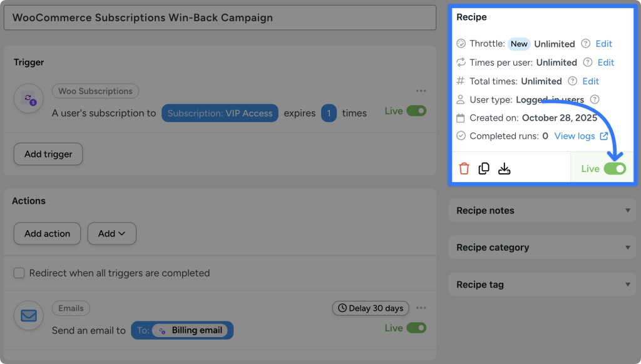Export the recipe via the download icon

[x=505, y=168]
